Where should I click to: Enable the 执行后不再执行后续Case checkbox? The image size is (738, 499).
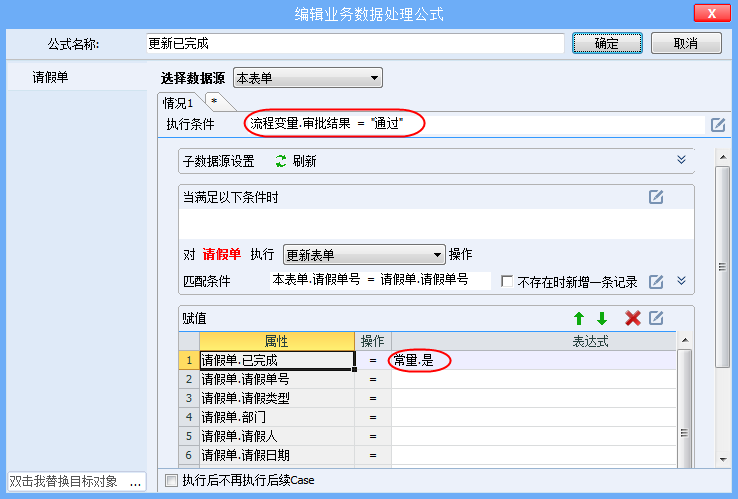(171, 481)
